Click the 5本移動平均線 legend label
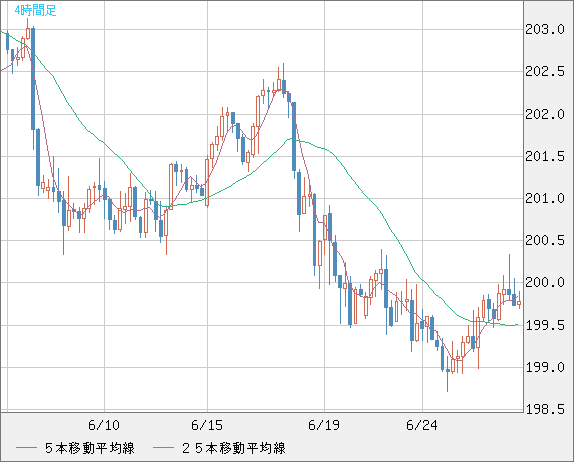Screen dimensions: 574x462 [x=90, y=448]
